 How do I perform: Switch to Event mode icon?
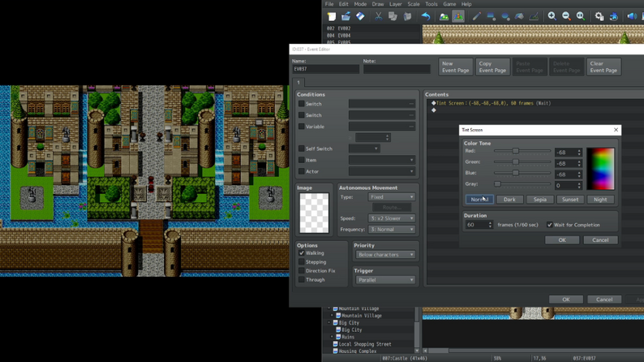tap(458, 16)
